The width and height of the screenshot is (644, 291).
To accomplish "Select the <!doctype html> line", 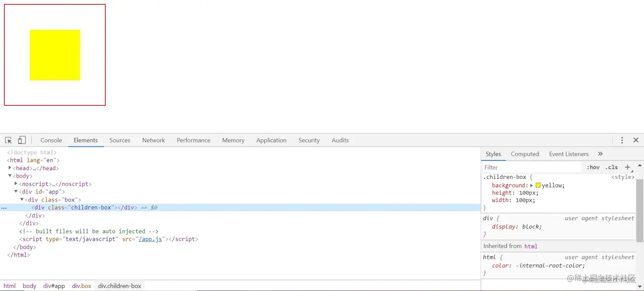I will click(x=32, y=152).
